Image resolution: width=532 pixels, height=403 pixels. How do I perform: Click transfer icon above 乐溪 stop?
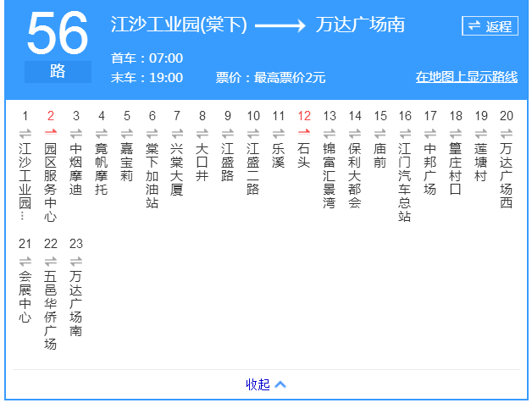click(x=278, y=134)
